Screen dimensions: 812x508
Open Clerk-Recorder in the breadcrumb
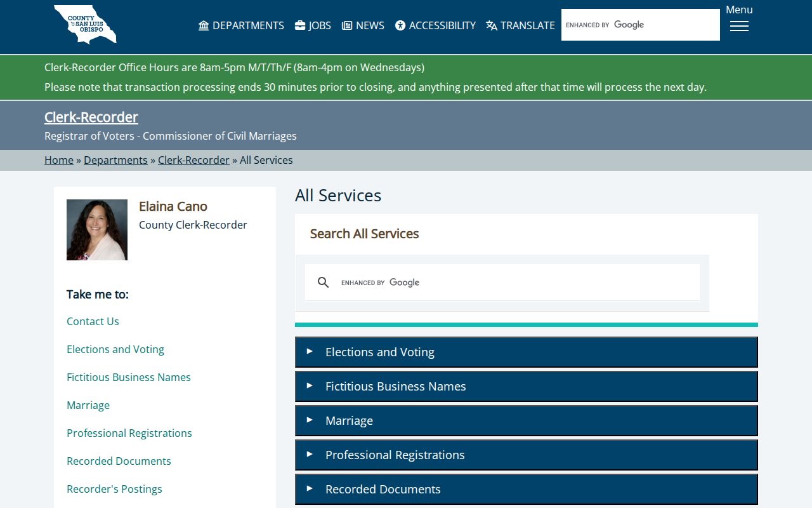[193, 160]
